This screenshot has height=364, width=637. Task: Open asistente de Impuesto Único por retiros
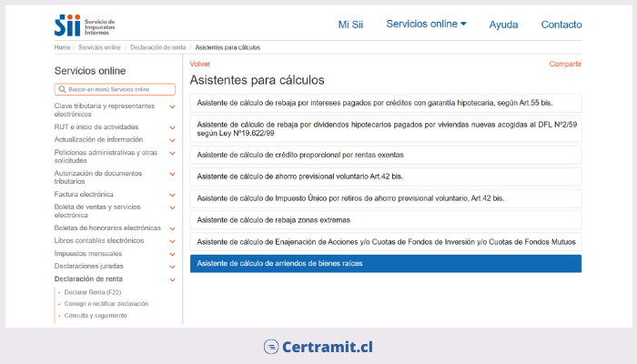(386, 198)
